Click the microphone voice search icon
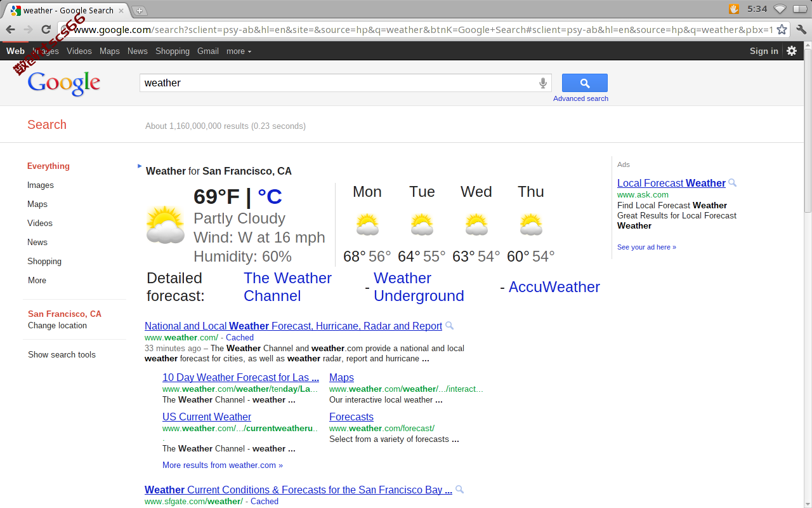Viewport: 812px width, 508px height. [543, 83]
